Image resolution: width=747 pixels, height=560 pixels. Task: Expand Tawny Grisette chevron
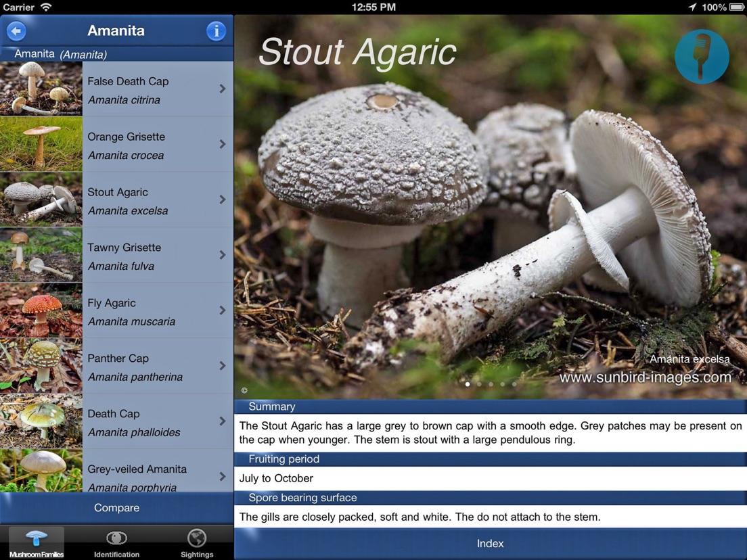223,255
